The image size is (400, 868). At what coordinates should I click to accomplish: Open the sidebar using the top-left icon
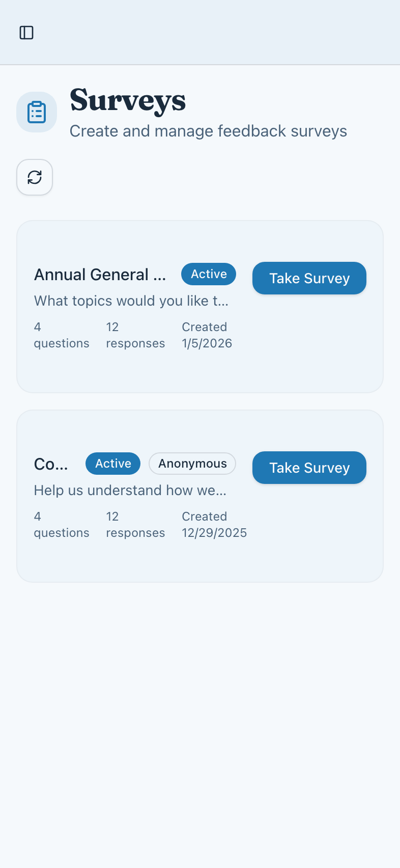[x=26, y=32]
